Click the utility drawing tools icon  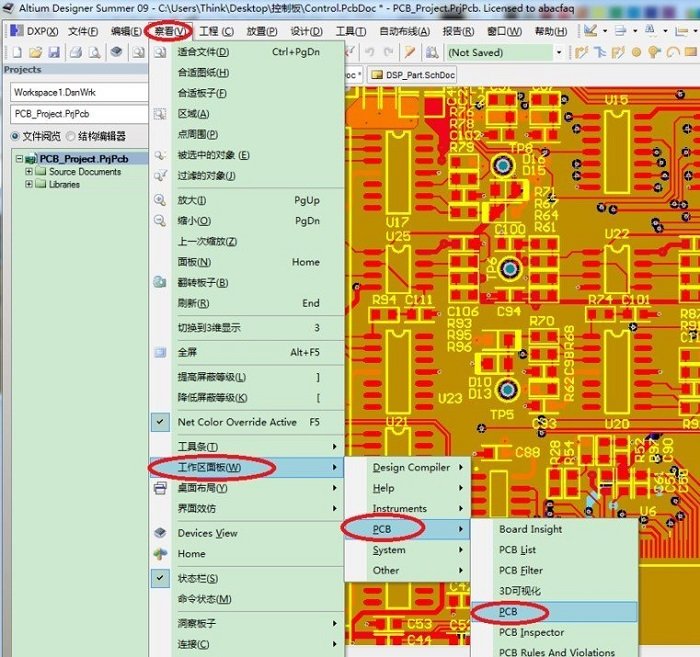[x=590, y=30]
